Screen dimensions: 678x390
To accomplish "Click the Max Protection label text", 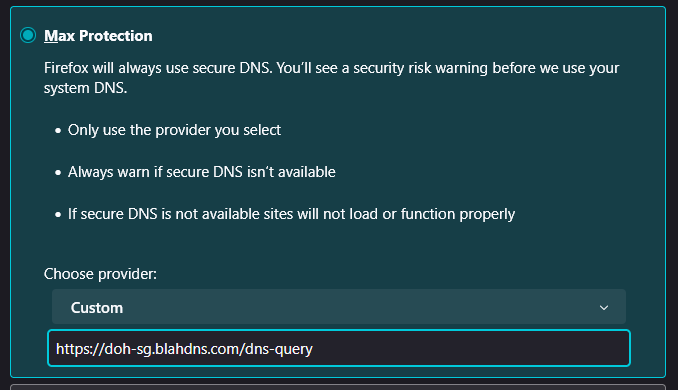I will tap(98, 36).
